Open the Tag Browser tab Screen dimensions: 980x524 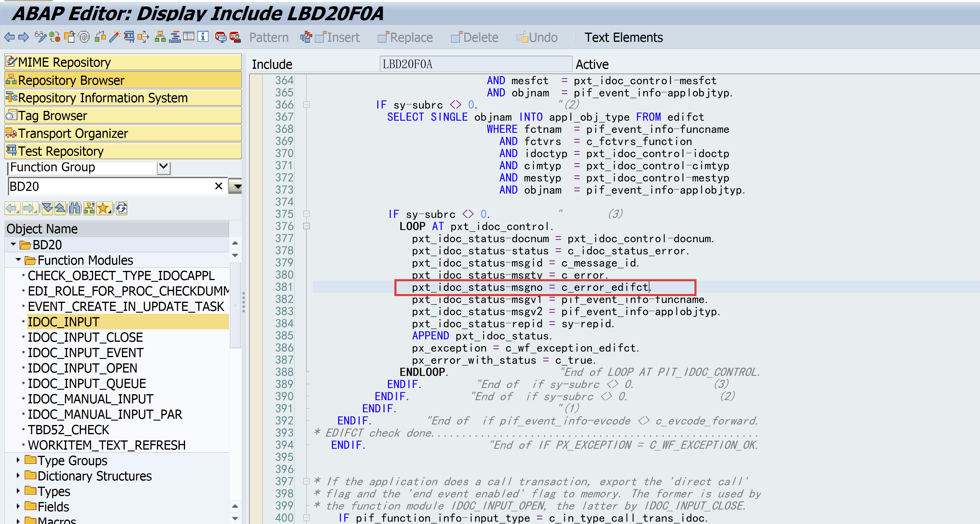click(123, 116)
